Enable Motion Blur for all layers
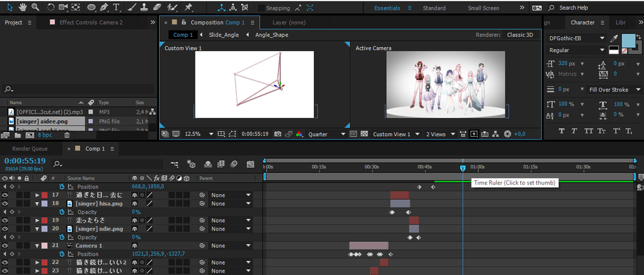Screen dimensions: 644x275 [234, 165]
